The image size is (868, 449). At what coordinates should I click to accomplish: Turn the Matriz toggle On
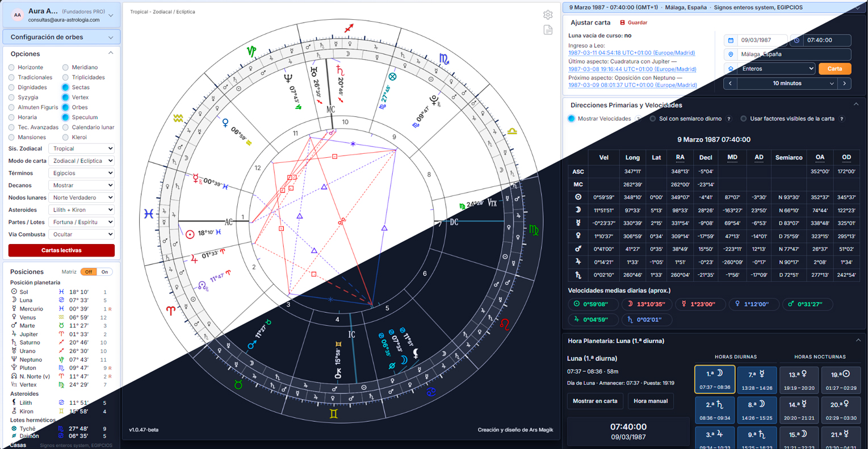(x=104, y=272)
